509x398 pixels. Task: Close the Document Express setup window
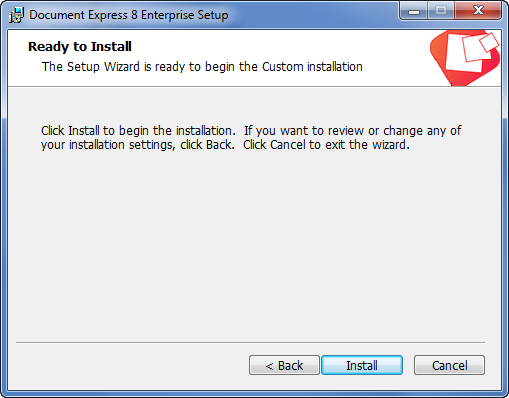point(478,11)
